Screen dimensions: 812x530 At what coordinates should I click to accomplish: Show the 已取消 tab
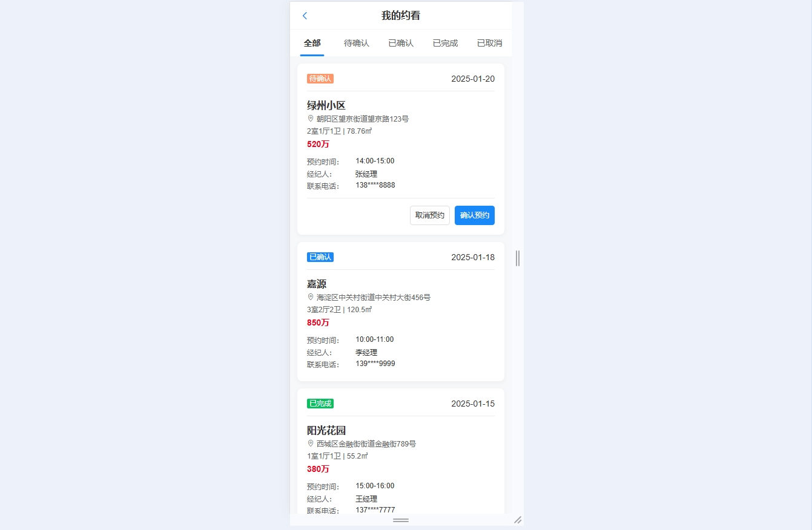pos(489,44)
